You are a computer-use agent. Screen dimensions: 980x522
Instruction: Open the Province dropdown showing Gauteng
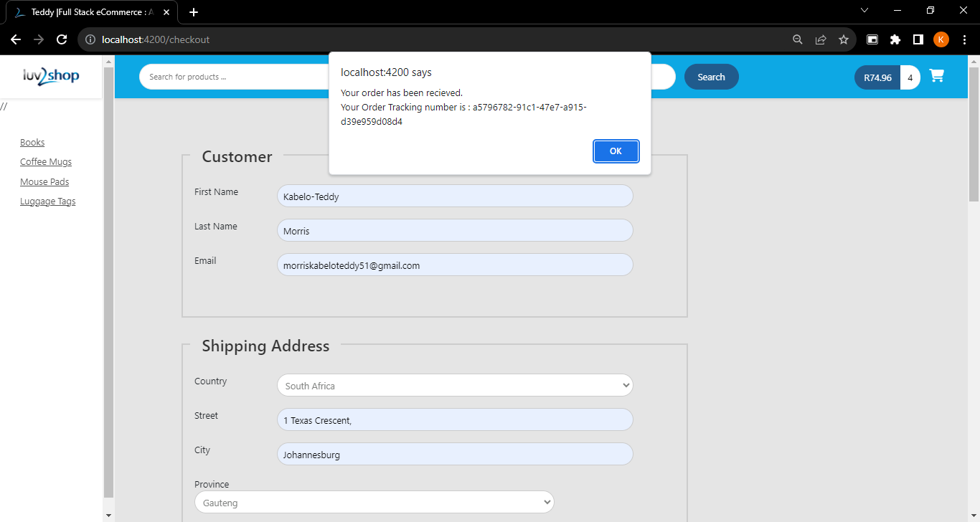pyautogui.click(x=374, y=502)
